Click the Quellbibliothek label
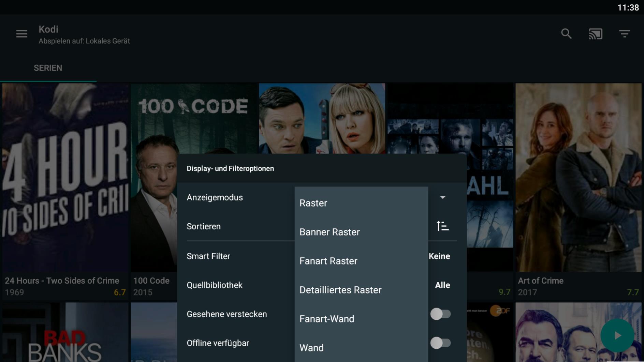The image size is (644, 362). (x=215, y=285)
